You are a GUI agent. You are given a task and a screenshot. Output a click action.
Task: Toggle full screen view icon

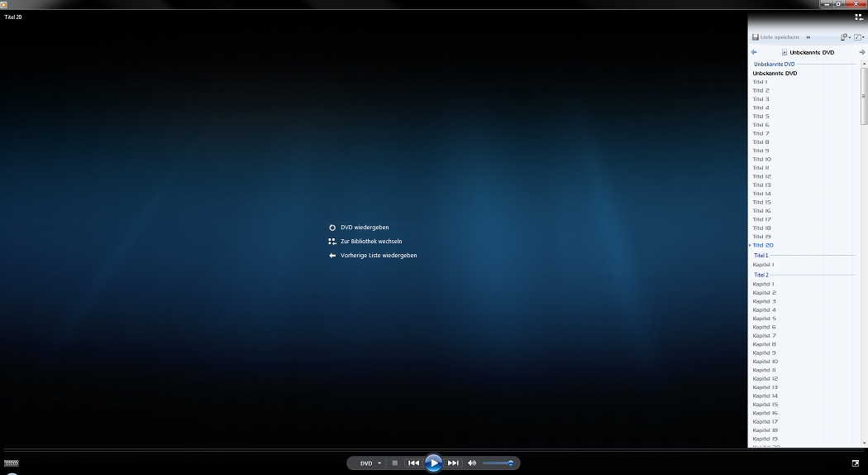coord(856,463)
